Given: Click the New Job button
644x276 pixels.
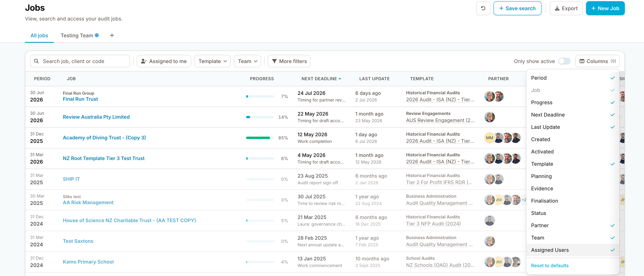Looking at the screenshot, I should pyautogui.click(x=605, y=8).
